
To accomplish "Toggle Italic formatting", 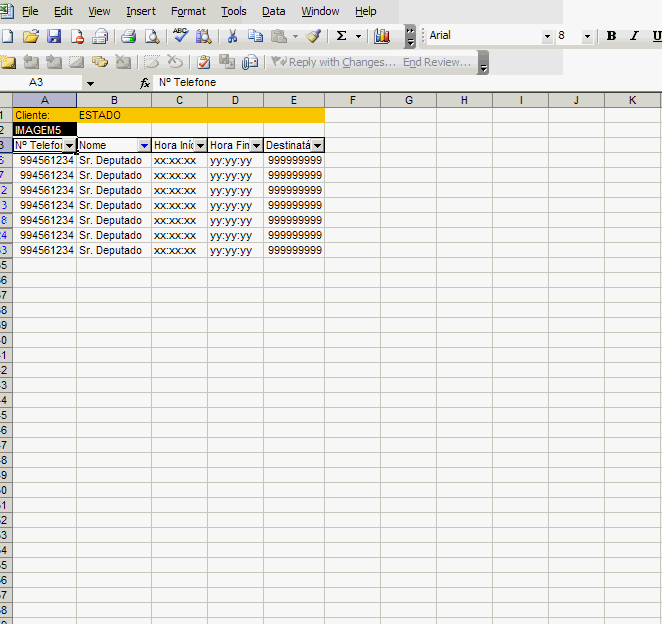I will point(633,36).
